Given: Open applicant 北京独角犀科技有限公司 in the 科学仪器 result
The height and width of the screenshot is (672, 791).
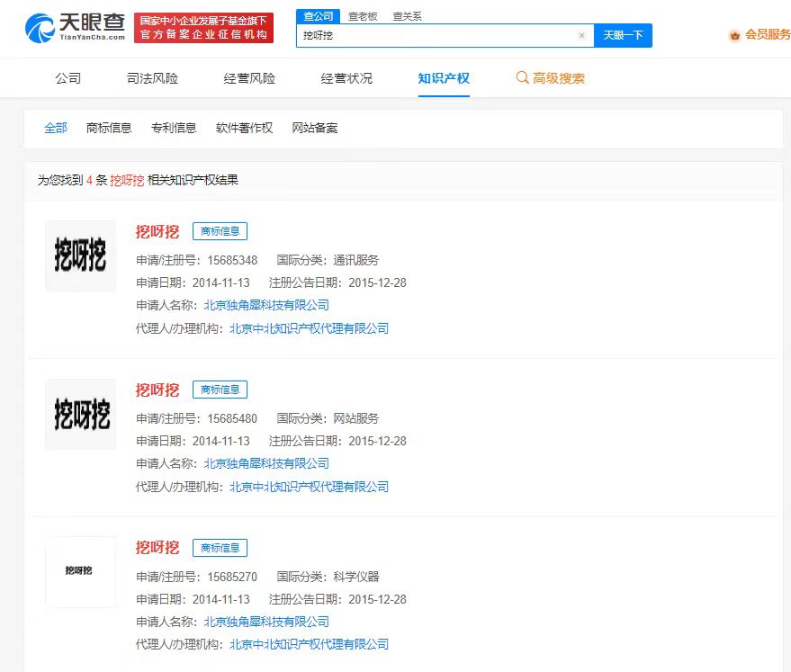Looking at the screenshot, I should coord(266,622).
